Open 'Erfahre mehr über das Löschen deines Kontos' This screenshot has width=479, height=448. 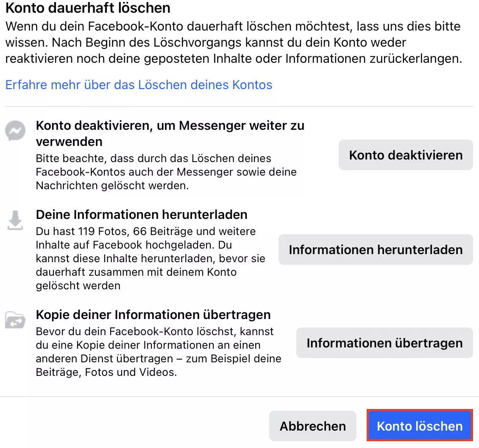139,85
